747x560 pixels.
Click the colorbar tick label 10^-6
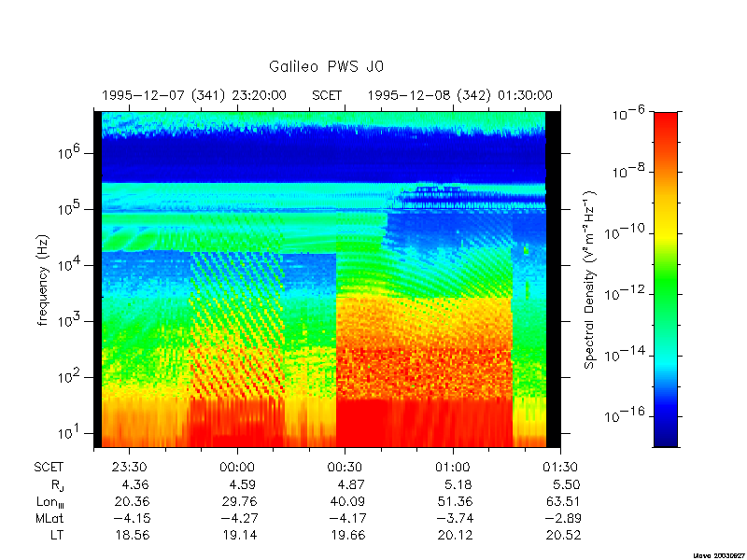[x=628, y=114]
